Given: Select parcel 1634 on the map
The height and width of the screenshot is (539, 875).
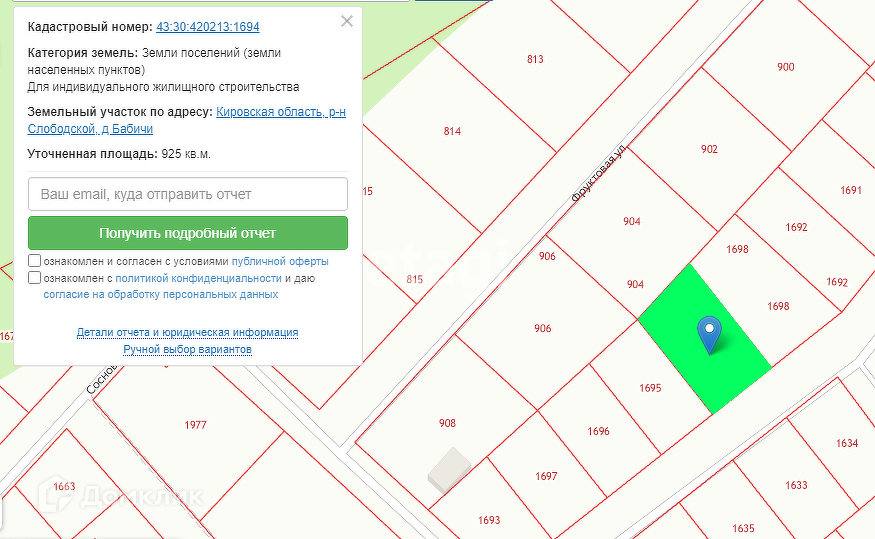Looking at the screenshot, I should pos(847,443).
